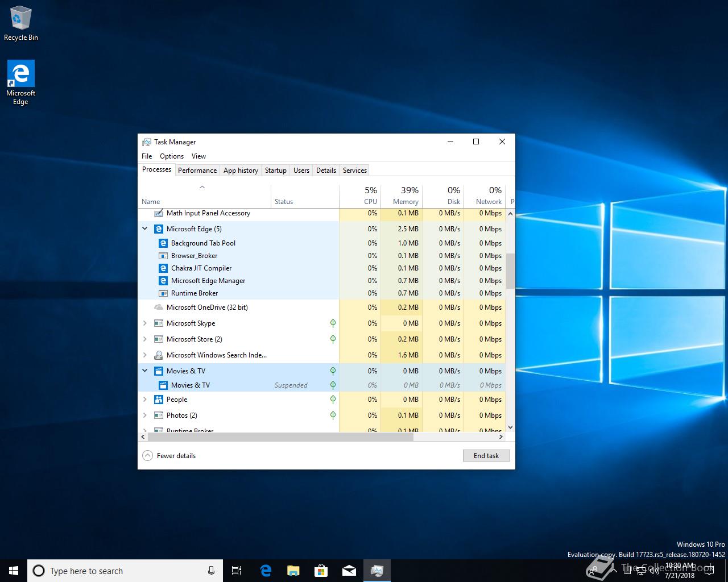Click the green leaf icon on Photos row
Screen dimensions: 728x582
pyautogui.click(x=333, y=415)
